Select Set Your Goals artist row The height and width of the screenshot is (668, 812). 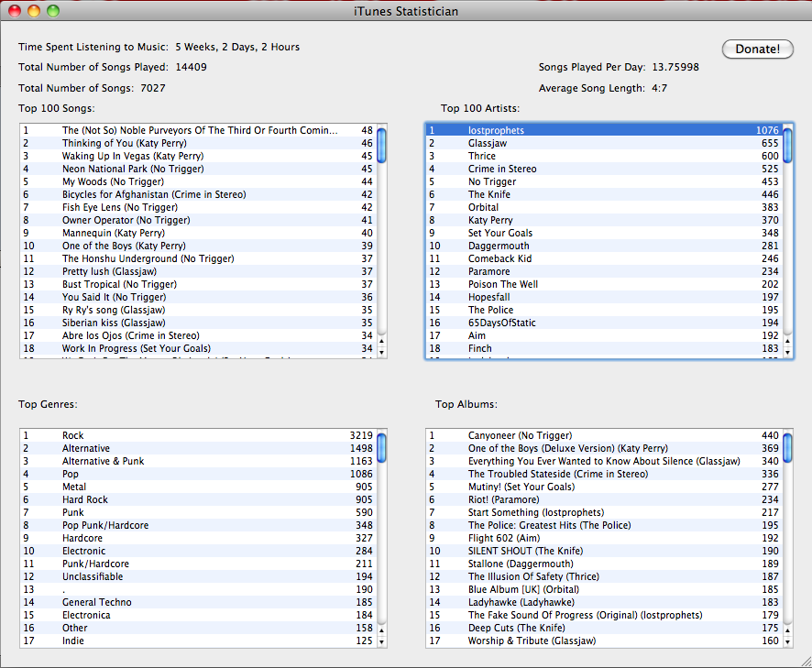(x=604, y=233)
